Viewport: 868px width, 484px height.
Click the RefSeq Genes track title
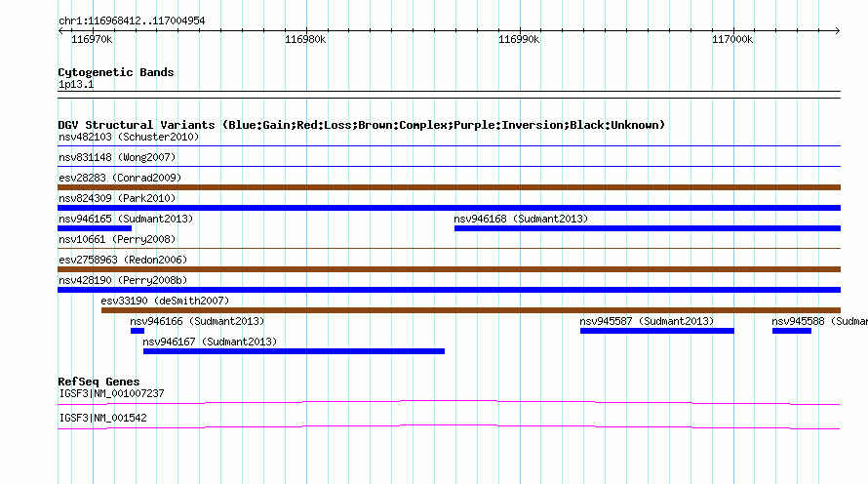tap(99, 382)
